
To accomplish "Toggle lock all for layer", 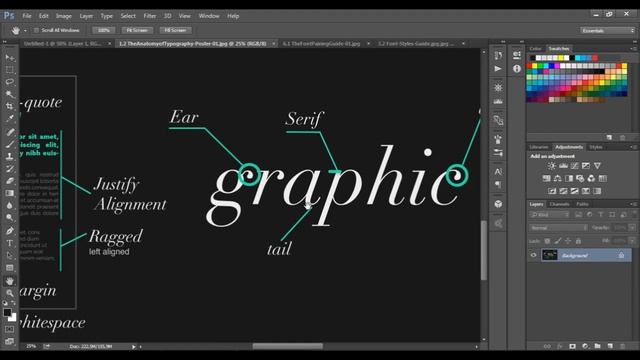I will (578, 241).
